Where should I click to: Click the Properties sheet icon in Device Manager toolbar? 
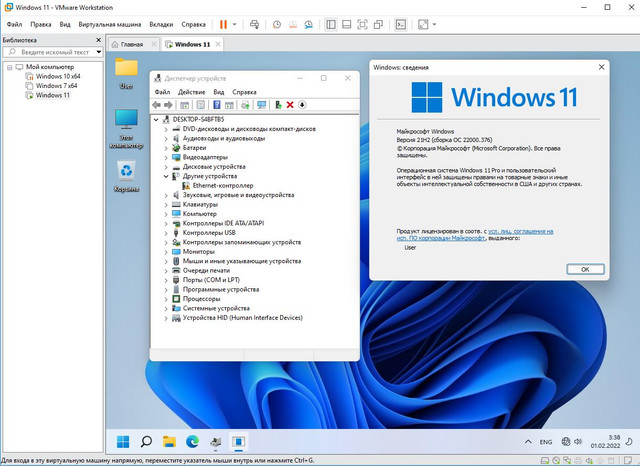coord(200,105)
